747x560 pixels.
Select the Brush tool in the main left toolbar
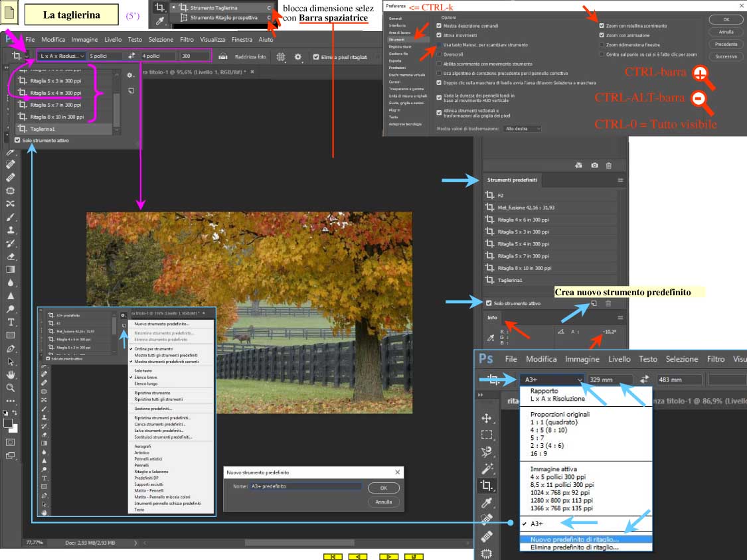click(11, 217)
